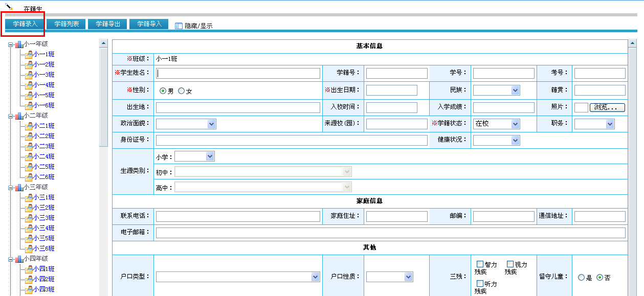Select 是 for 留守儿童

click(x=581, y=277)
